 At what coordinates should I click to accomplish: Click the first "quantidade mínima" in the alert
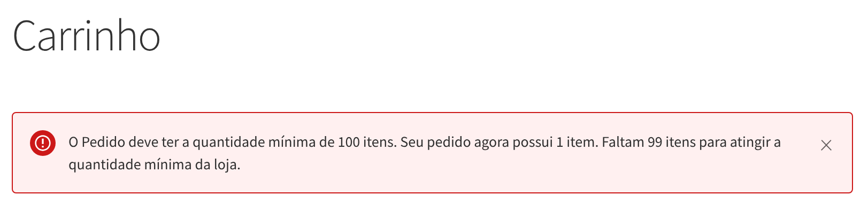[254, 143]
